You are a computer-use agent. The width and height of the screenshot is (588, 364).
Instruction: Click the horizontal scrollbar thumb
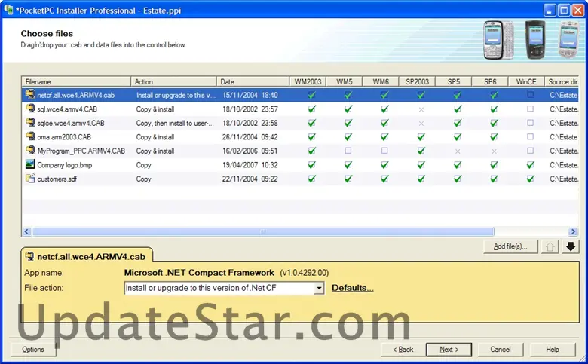(x=263, y=231)
